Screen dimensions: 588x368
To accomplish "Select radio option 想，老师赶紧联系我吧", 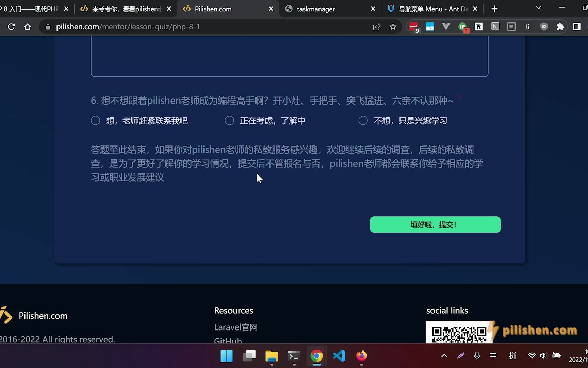I will pyautogui.click(x=95, y=120).
